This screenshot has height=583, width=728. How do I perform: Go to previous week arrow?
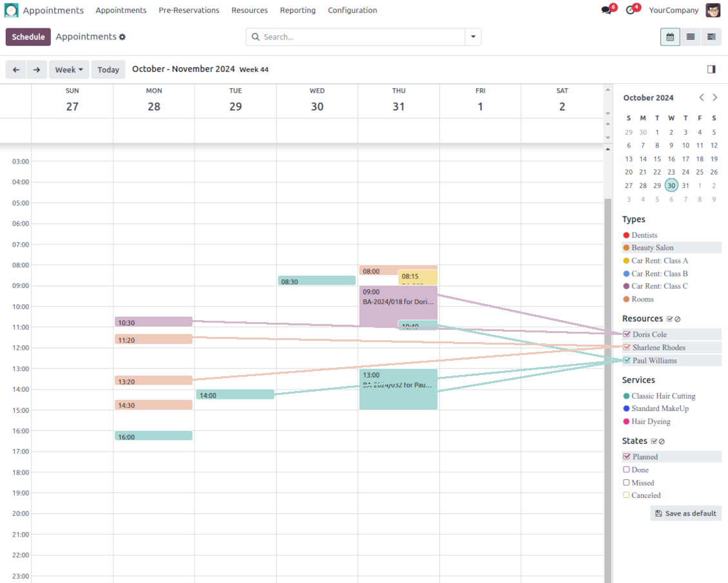coord(16,70)
